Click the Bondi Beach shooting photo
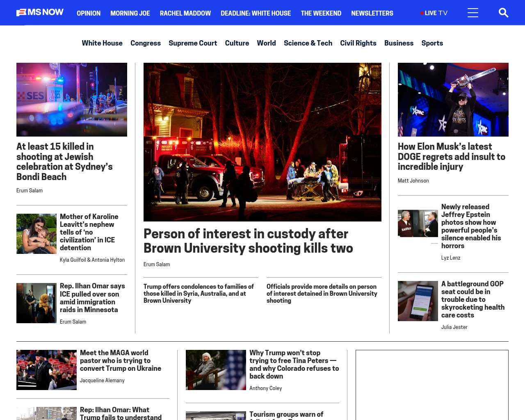The image size is (525, 420). (x=72, y=100)
